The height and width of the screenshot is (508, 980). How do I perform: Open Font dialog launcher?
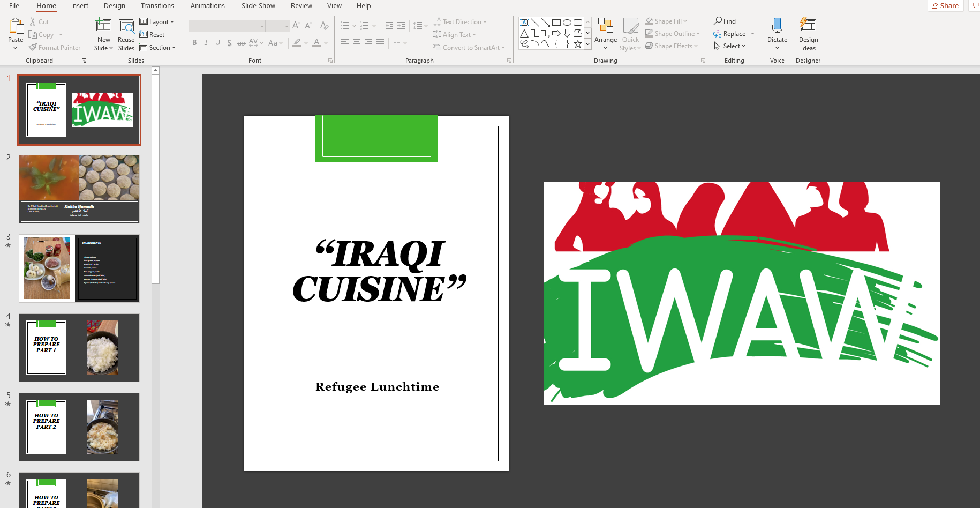point(330,61)
